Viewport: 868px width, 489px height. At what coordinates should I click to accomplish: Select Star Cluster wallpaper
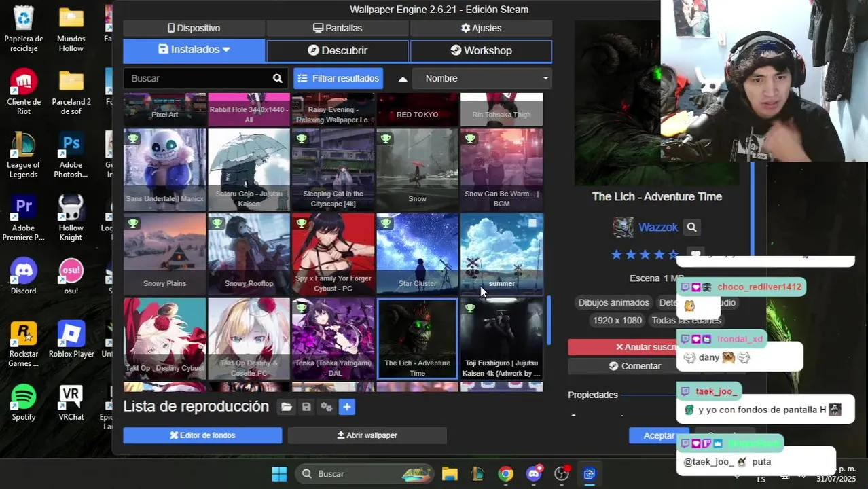point(417,254)
